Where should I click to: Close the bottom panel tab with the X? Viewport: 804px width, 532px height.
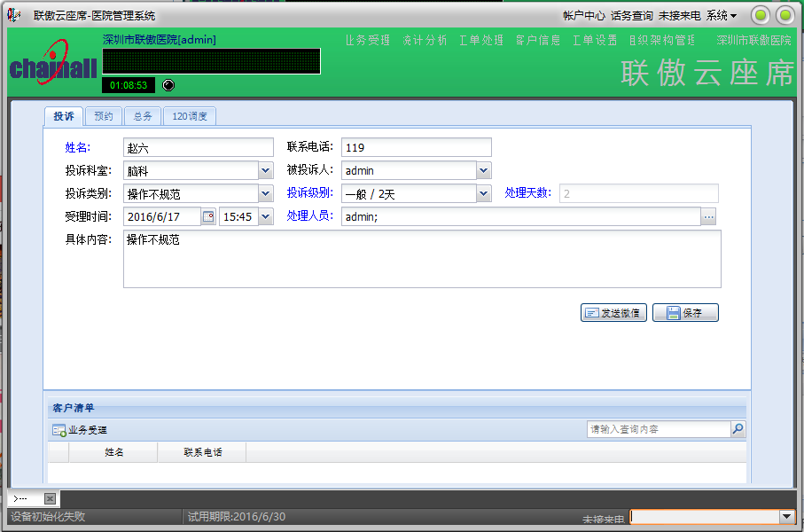[x=50, y=498]
